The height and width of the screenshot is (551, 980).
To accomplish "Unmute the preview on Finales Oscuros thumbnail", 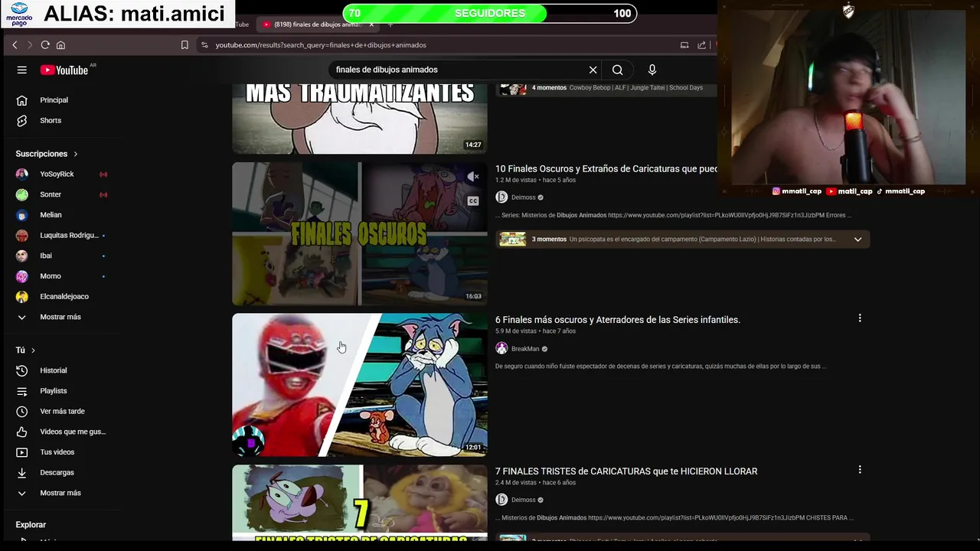I will [473, 177].
